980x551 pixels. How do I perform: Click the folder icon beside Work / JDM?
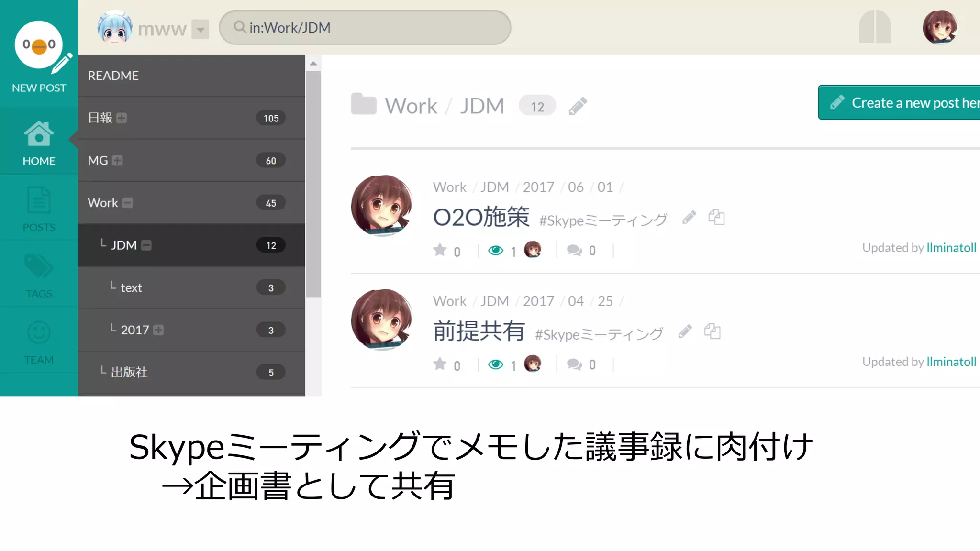[x=364, y=104]
